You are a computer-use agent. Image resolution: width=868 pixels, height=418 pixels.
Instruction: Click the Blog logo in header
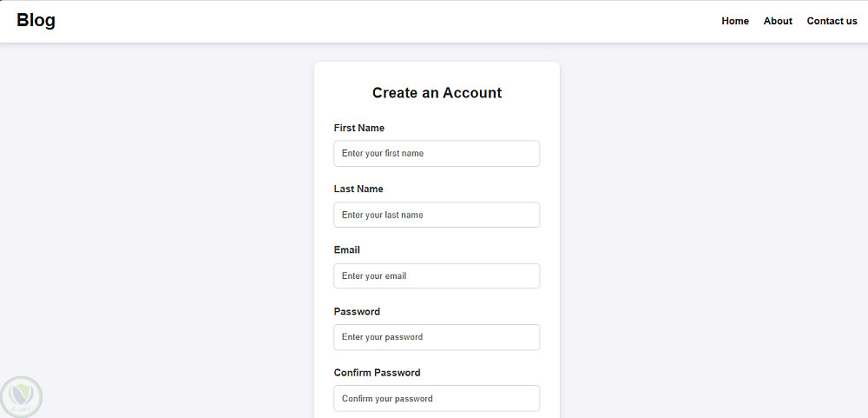coord(36,21)
